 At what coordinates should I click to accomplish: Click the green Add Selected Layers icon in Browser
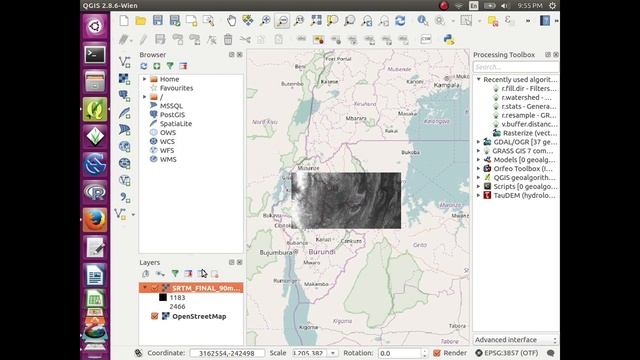(x=157, y=66)
